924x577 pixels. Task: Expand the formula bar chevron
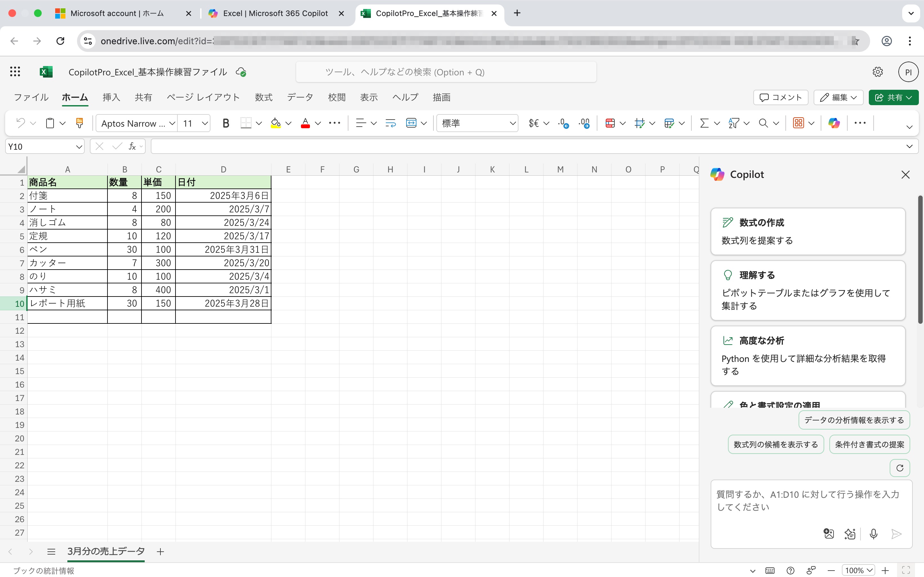[909, 146]
